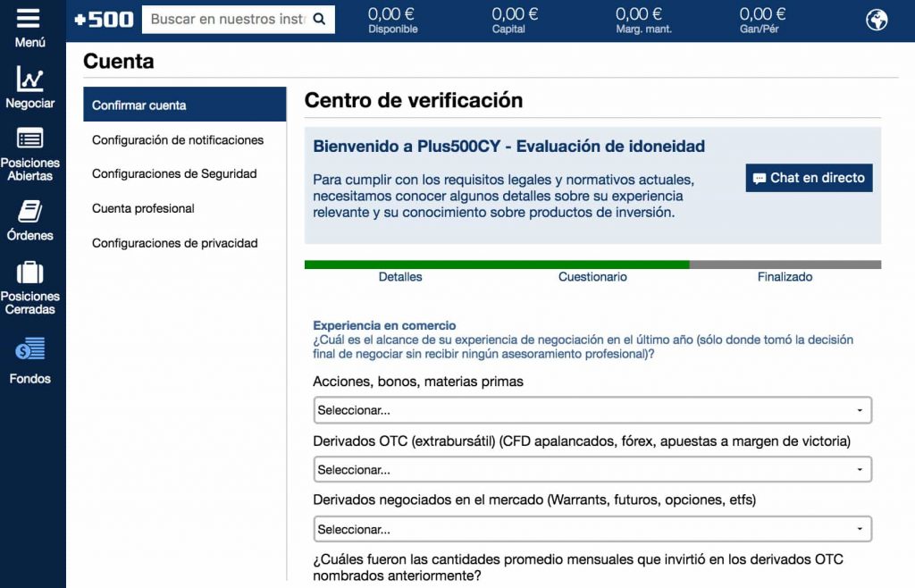Open the 'Derivados negociados en el mercado' dropdown

pos(592,528)
